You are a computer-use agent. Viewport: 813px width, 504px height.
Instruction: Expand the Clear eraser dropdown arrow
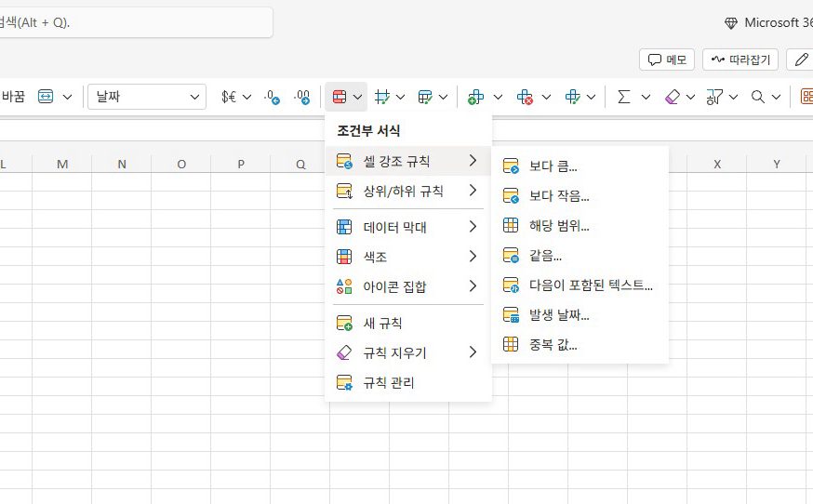(690, 97)
